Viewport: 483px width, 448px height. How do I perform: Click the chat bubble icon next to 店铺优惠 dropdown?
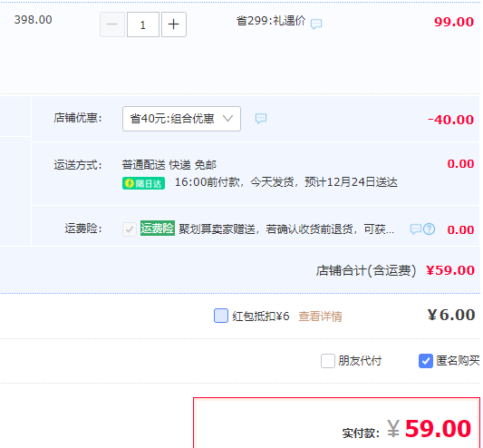261,118
